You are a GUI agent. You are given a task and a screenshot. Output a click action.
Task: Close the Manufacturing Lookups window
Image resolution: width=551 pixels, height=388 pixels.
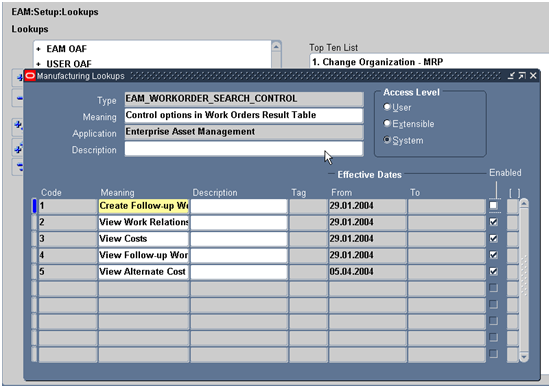pos(533,76)
